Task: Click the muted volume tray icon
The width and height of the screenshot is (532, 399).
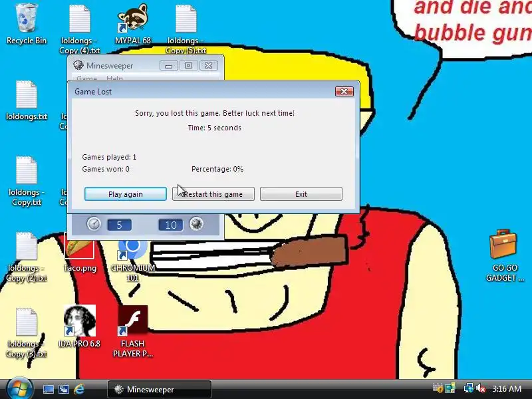Action: pos(481,388)
